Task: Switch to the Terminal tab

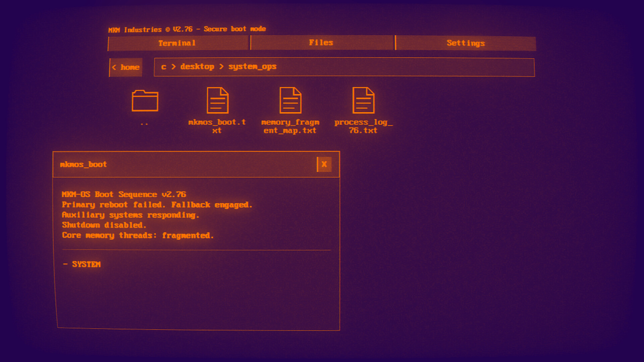Action: [x=178, y=43]
